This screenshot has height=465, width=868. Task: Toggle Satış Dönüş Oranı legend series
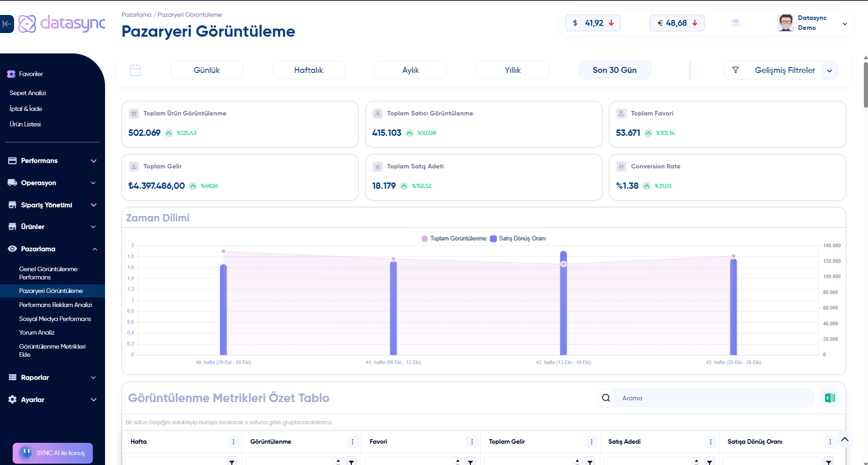[518, 239]
